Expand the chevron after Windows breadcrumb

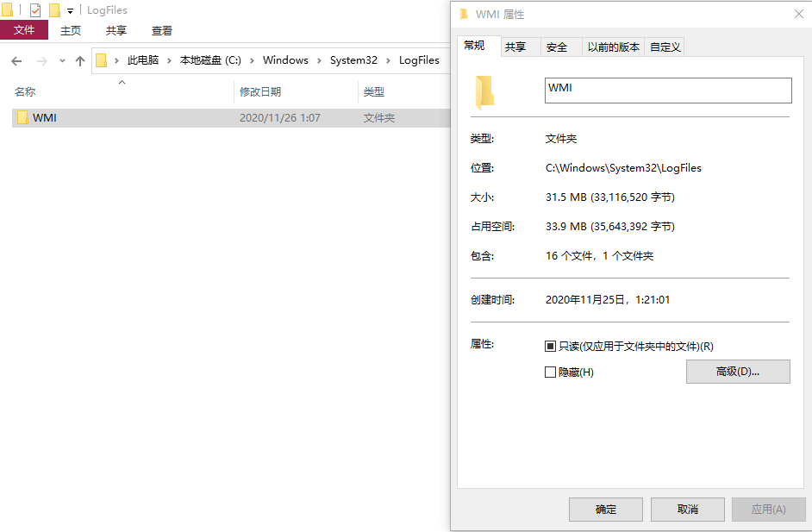[319, 60]
